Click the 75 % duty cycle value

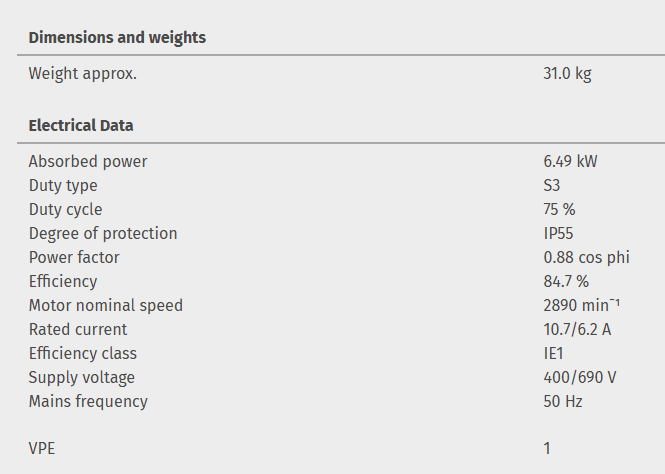click(x=559, y=209)
